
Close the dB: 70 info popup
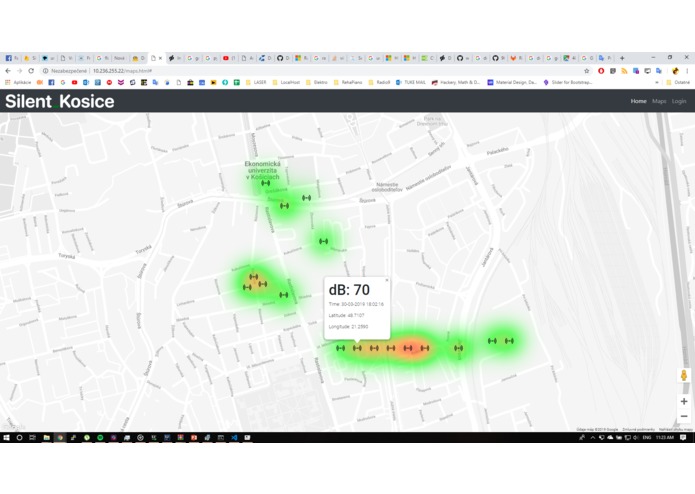pyautogui.click(x=387, y=280)
